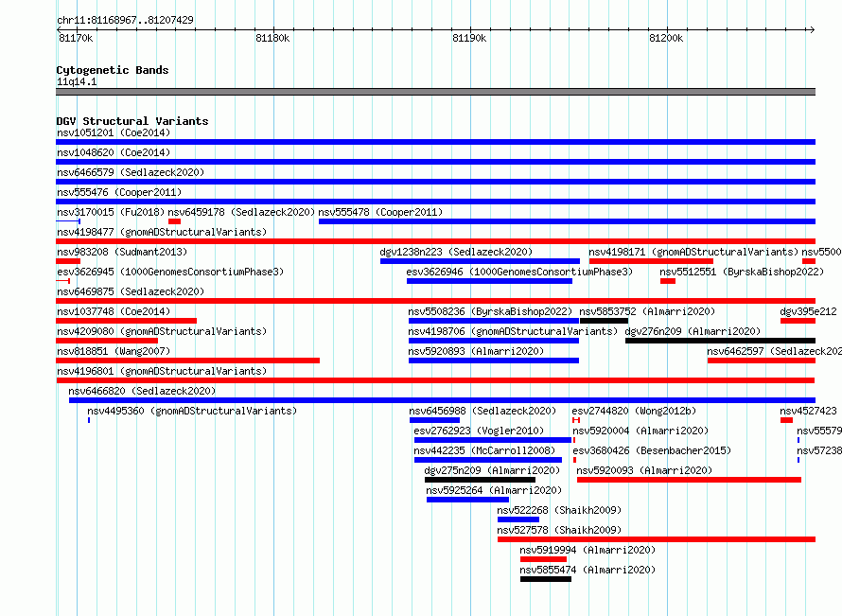Image resolution: width=842 pixels, height=616 pixels.
Task: Click nsv5855474 (Almarri2020) label
Action: [x=588, y=570]
